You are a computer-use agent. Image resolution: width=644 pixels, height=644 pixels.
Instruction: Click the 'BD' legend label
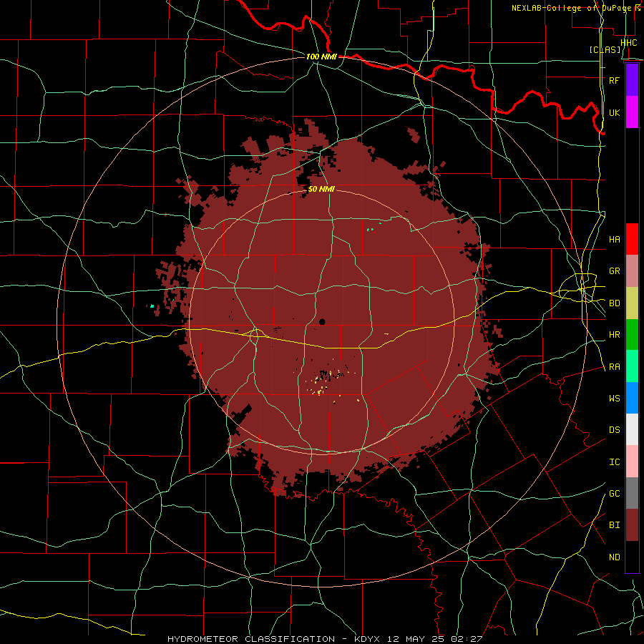click(614, 303)
